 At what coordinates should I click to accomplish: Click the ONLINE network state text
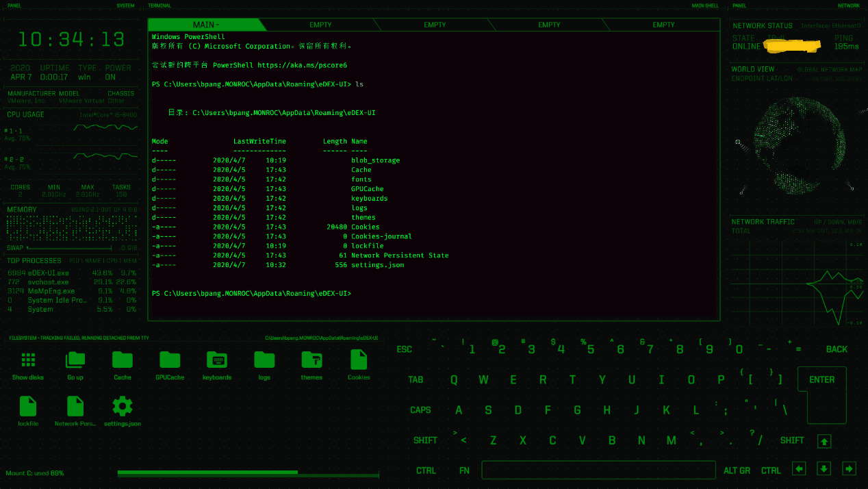(x=746, y=47)
